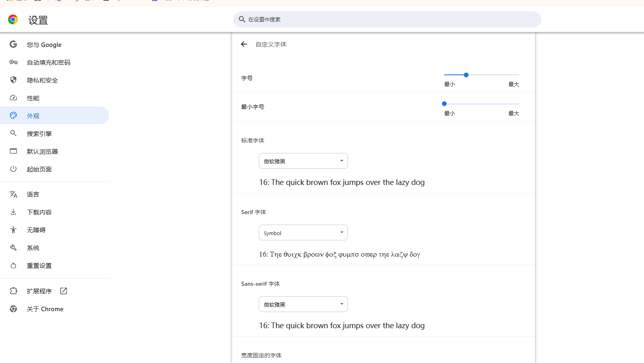This screenshot has height=363, width=644.
Task: Go to 下载内容 settings
Action: pos(55,212)
